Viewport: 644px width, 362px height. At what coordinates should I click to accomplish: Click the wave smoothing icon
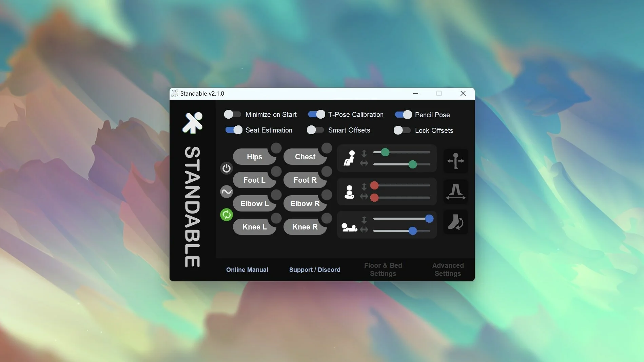[227, 192]
